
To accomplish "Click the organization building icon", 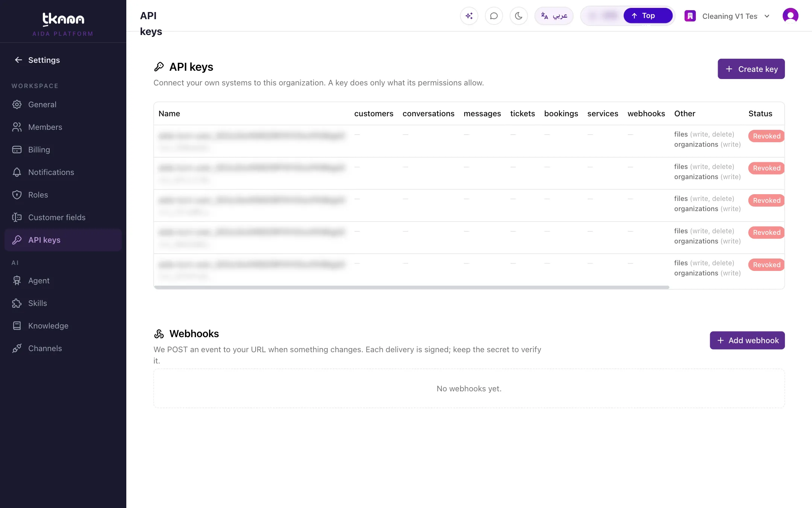I will pos(690,16).
